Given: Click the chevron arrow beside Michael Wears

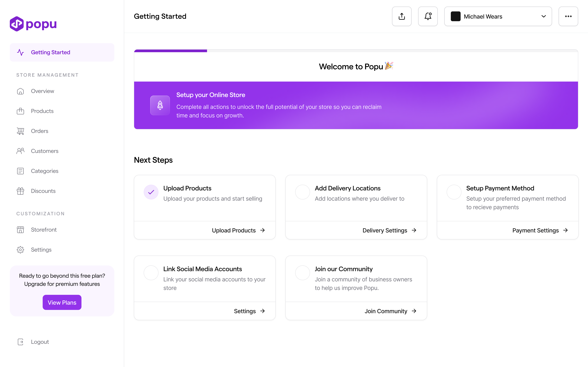Looking at the screenshot, I should point(544,16).
